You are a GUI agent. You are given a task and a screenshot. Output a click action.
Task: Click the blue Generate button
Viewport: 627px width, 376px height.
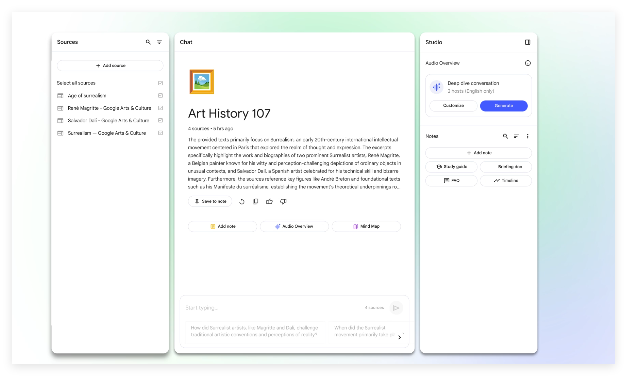pyautogui.click(x=504, y=106)
